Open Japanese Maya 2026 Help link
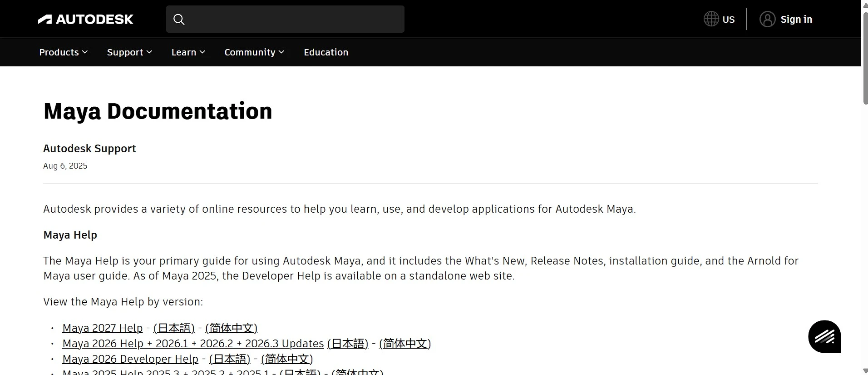 point(348,343)
